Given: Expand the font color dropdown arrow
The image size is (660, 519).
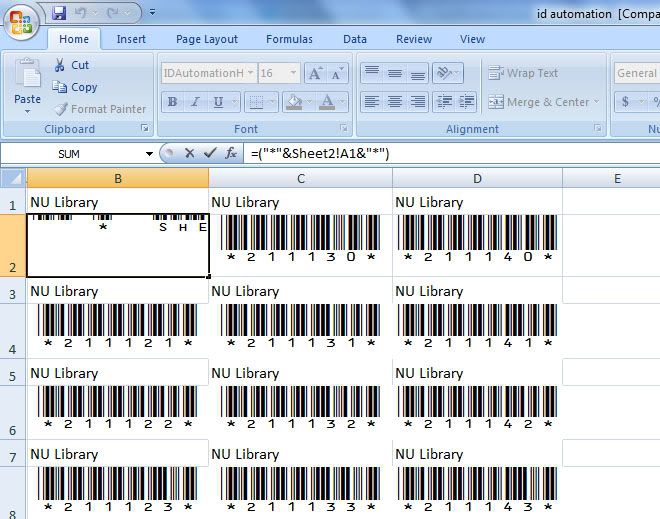Looking at the screenshot, I should tap(343, 102).
